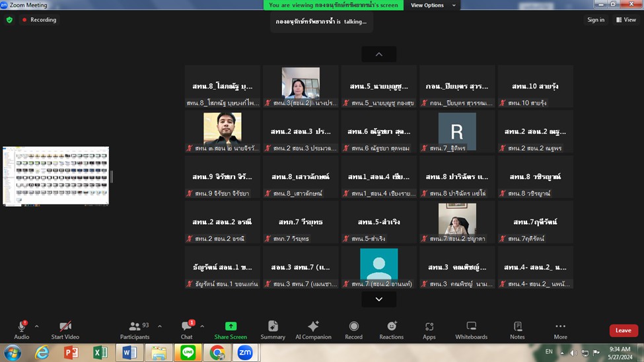The height and width of the screenshot is (362, 644).
Task: Open the Notes tool
Action: (517, 330)
